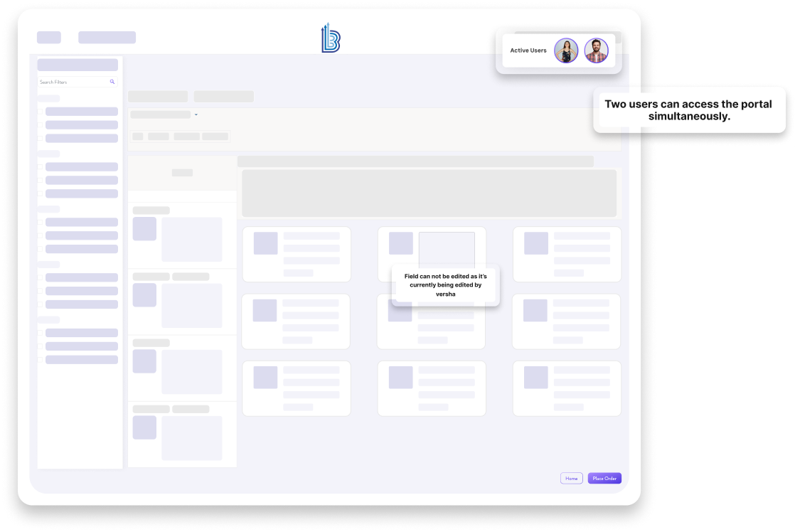
Task: Collapse the sidebar filter group header
Action: coord(48,99)
